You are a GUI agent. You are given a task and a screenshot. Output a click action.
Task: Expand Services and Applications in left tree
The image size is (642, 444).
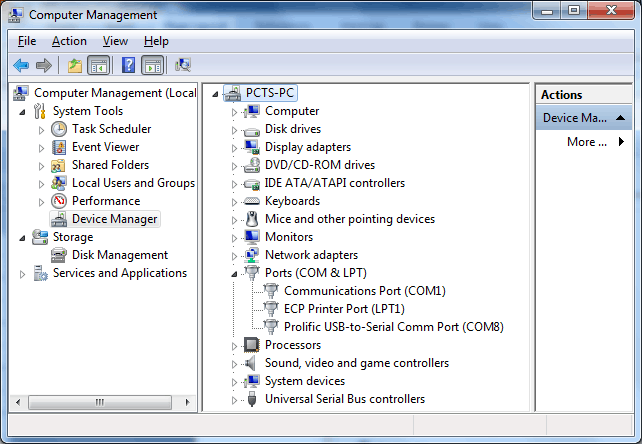23,274
